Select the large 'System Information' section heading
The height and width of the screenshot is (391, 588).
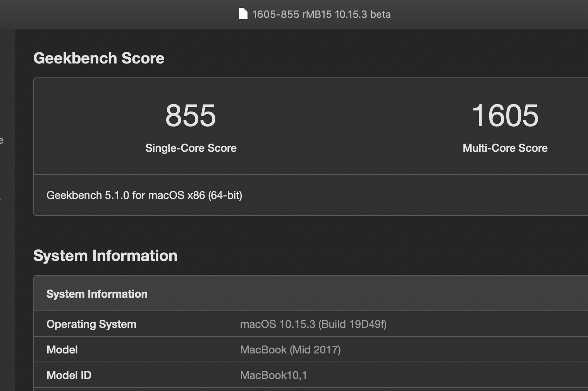105,256
